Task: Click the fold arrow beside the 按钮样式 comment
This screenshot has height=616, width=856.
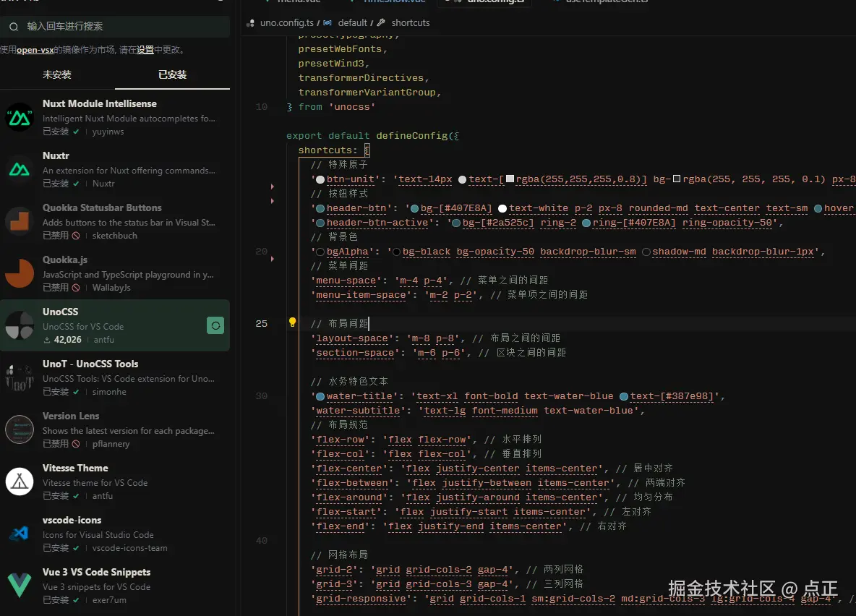Action: click(273, 201)
